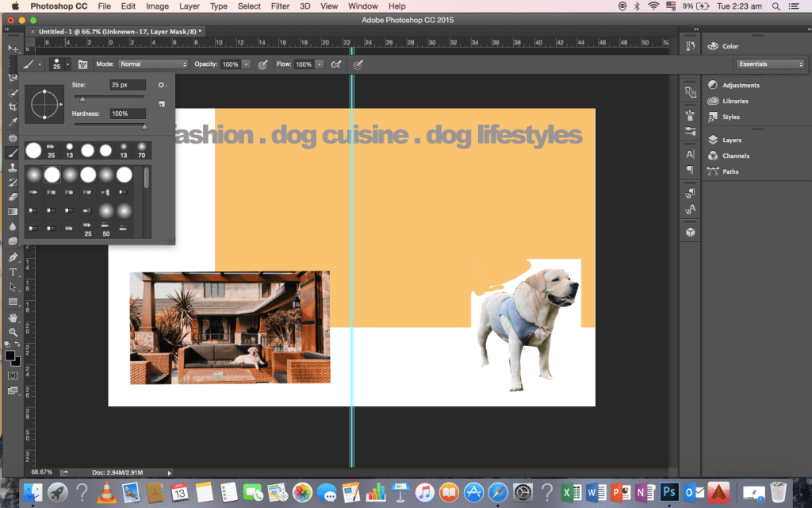Viewport: 812px width, 508px height.
Task: Open the History panel icon
Action: 690,48
